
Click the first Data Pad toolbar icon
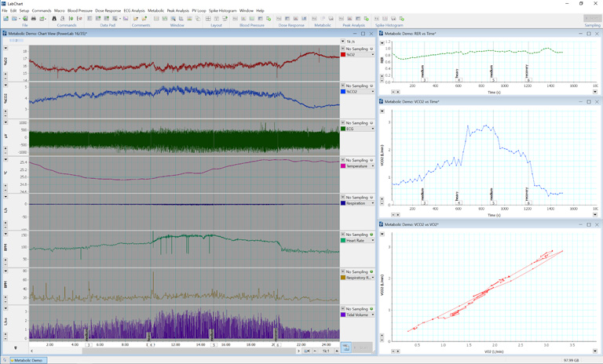pos(90,18)
